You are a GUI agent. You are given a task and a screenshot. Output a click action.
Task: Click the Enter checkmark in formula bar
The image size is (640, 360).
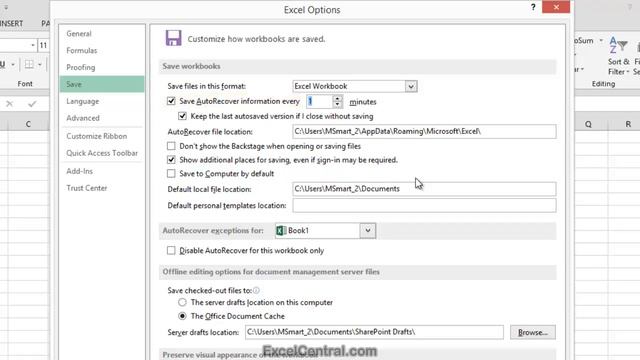[32, 104]
